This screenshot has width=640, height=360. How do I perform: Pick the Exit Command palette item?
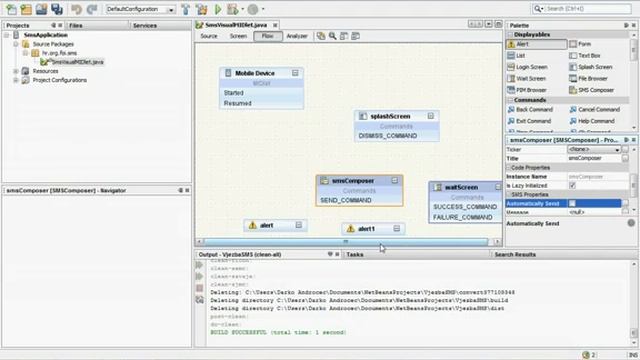click(529, 121)
